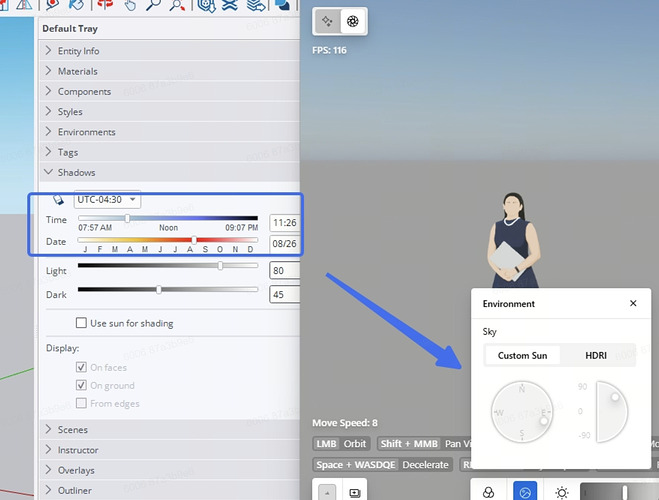Enable Use sun for shading checkbox
The width and height of the screenshot is (659, 500).
click(81, 323)
